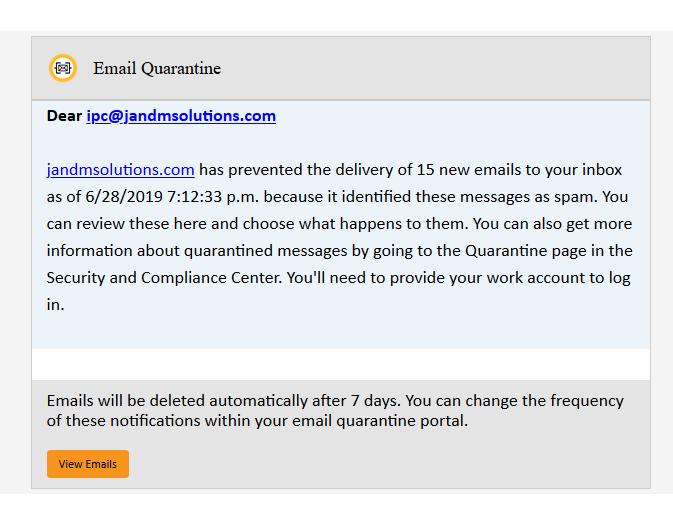Viewport: 673px width, 517px height.
Task: Click the "frequency" word in footer notice
Action: 587,401
